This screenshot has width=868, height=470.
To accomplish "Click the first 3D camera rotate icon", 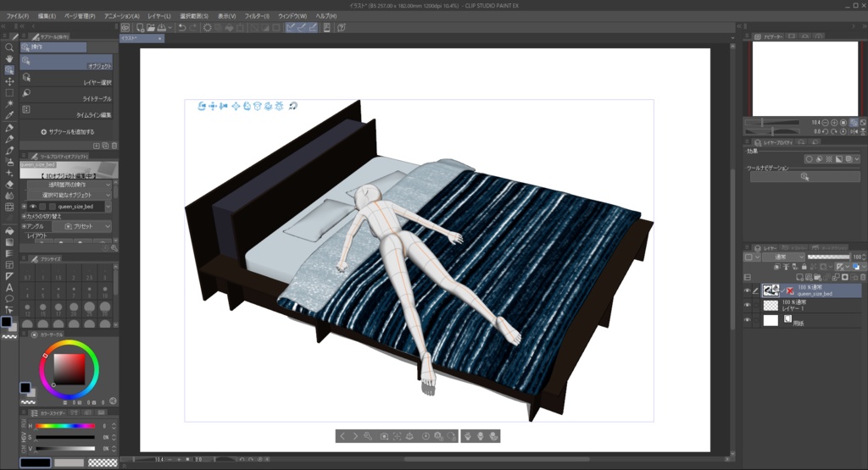I will click(202, 106).
